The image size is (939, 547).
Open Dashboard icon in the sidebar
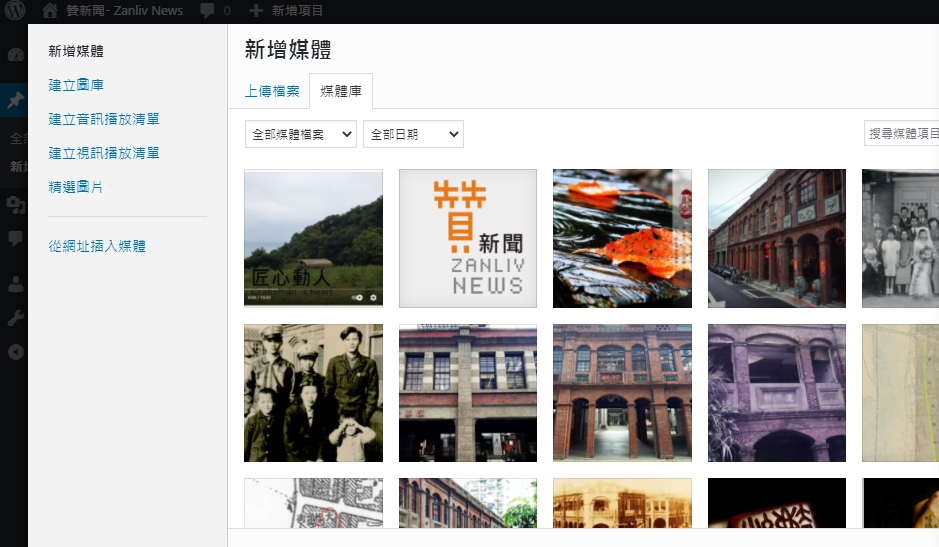16,55
